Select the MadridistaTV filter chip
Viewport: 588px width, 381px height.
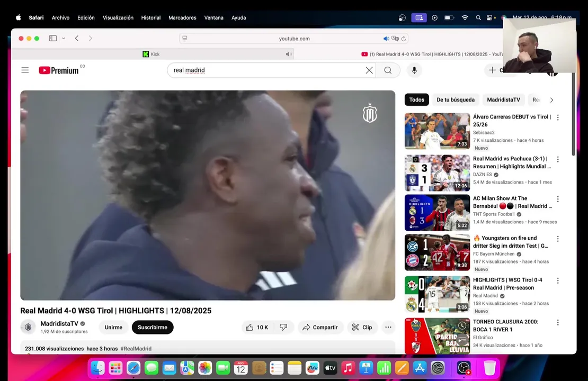pos(503,100)
